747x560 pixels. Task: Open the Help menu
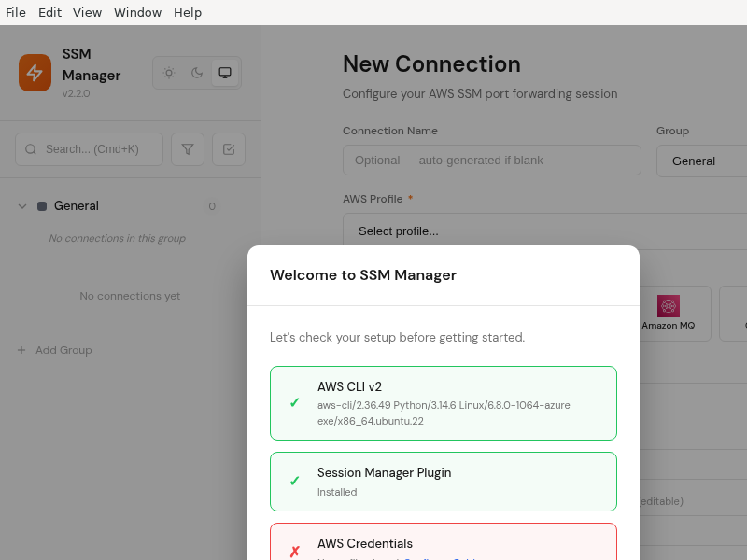[188, 12]
